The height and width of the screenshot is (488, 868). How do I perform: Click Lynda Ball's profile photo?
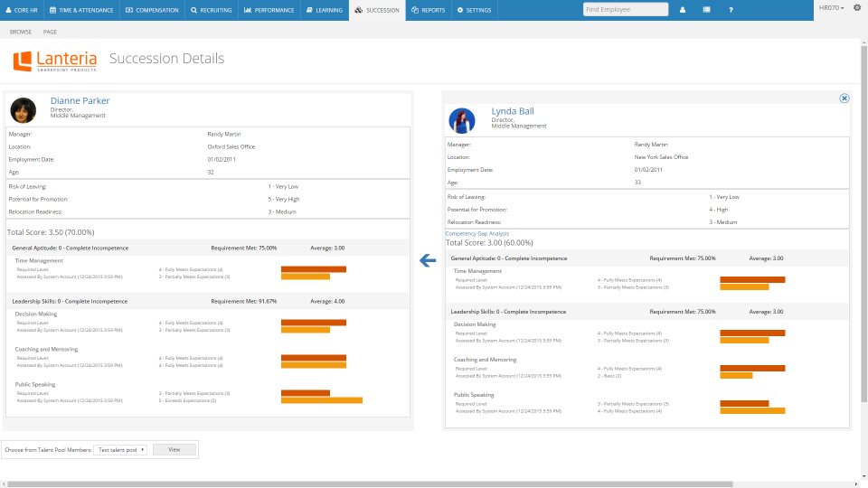tap(463, 120)
